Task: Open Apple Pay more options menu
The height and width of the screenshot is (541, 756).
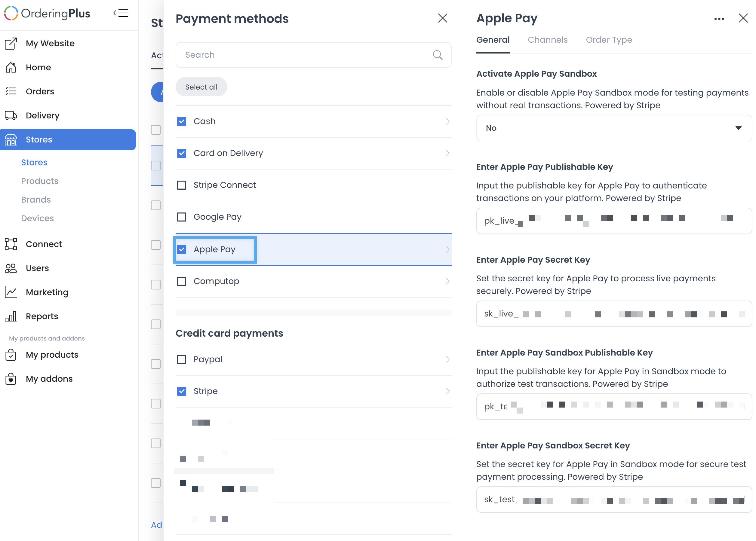Action: pos(719,19)
